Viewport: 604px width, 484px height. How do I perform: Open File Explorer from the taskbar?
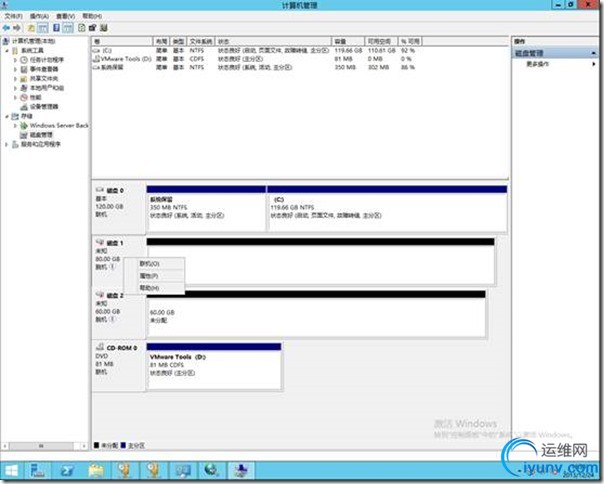tap(96, 471)
